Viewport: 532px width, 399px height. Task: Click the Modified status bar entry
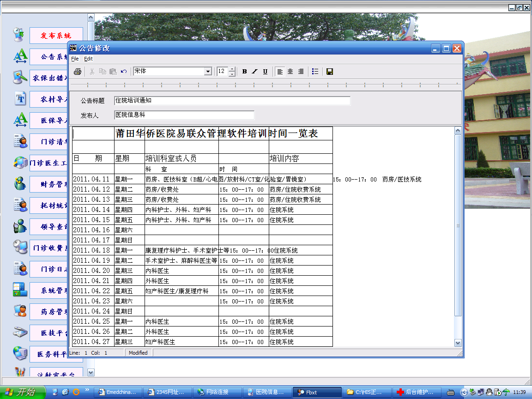pyautogui.click(x=139, y=353)
